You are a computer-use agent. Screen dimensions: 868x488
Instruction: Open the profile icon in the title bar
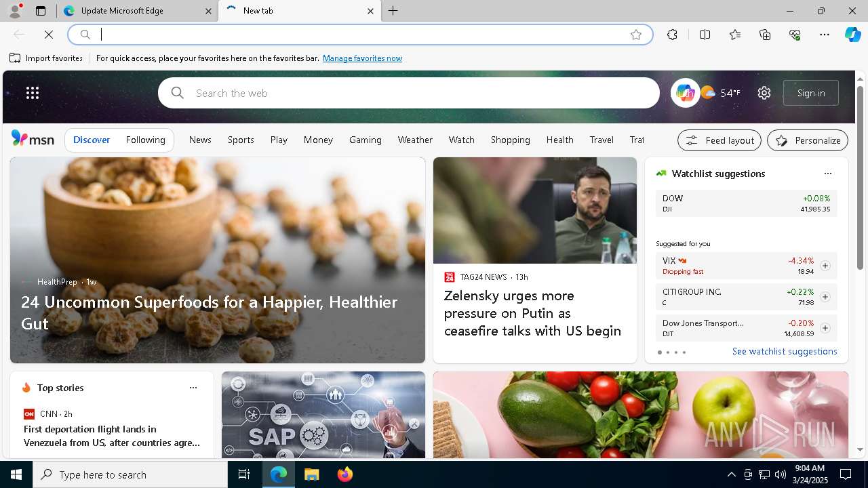14,11
